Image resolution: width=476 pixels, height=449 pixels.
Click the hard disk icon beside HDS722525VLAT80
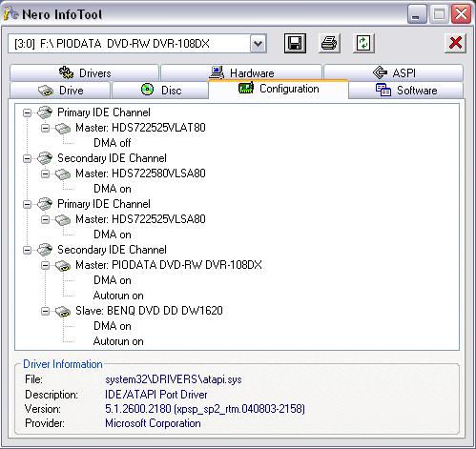point(63,128)
